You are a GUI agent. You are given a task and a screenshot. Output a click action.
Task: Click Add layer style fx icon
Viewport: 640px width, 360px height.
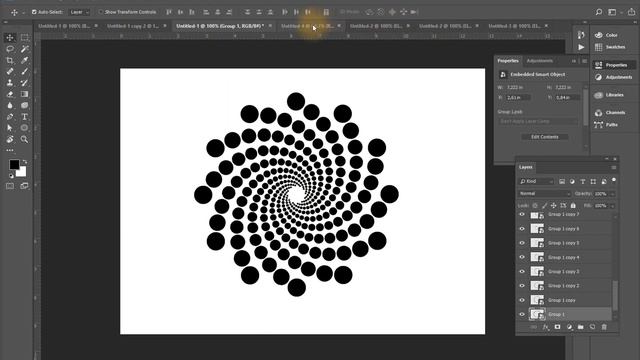(546, 327)
